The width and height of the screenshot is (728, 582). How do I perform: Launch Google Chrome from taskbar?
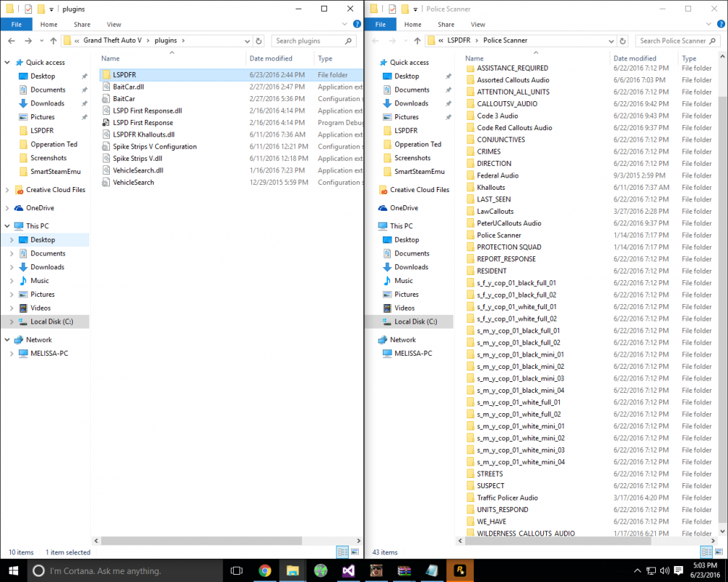[x=265, y=570]
